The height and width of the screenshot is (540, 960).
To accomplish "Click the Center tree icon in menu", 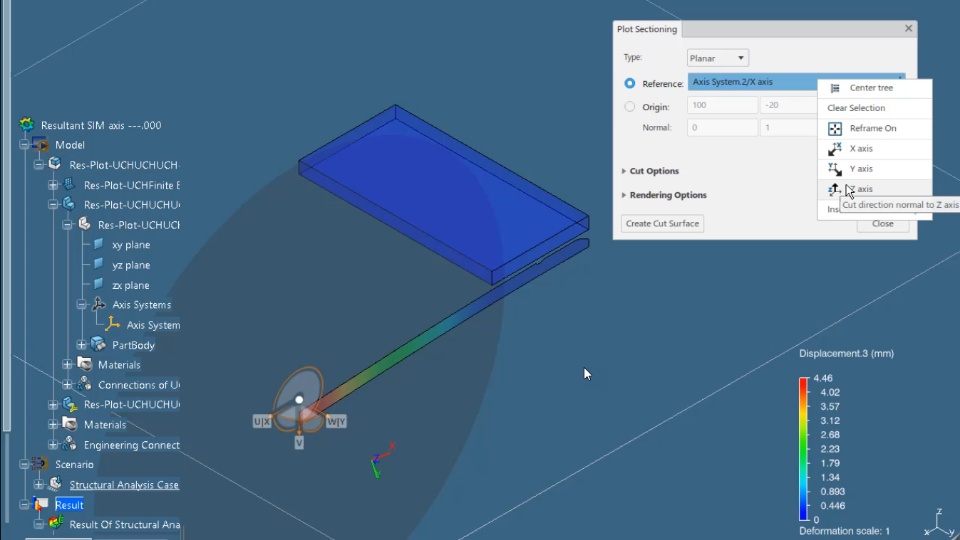I will tap(834, 88).
